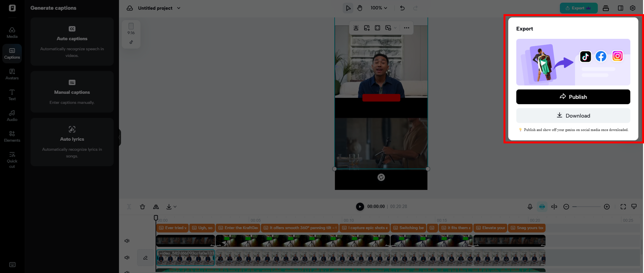Choose the Auto captions option

click(72, 41)
